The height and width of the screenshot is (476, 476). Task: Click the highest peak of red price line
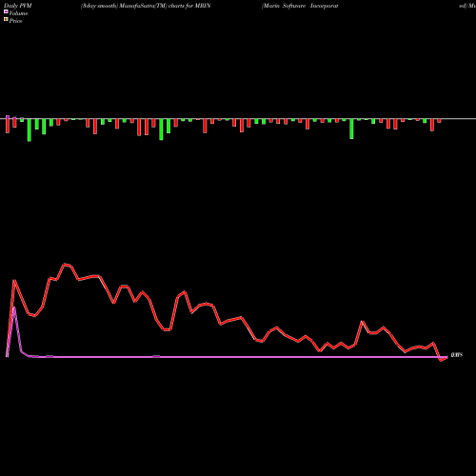[65, 265]
